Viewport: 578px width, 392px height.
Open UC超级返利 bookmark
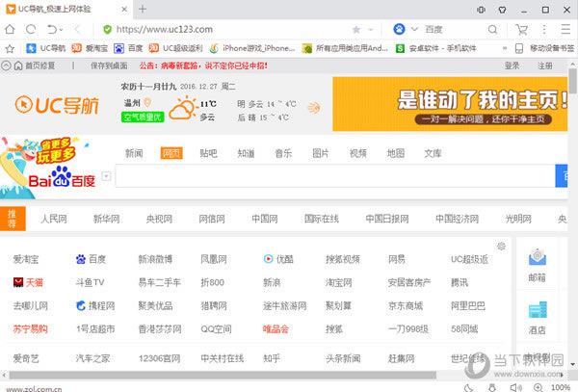175,48
